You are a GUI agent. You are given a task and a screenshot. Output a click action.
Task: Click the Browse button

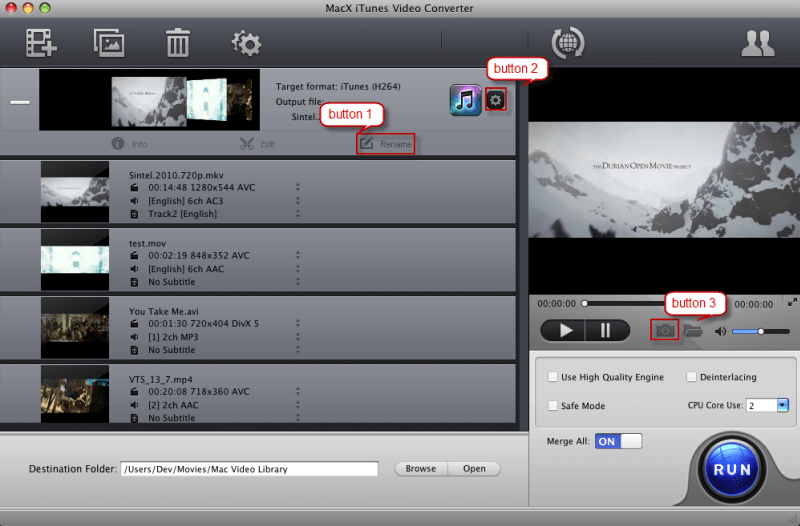[421, 468]
